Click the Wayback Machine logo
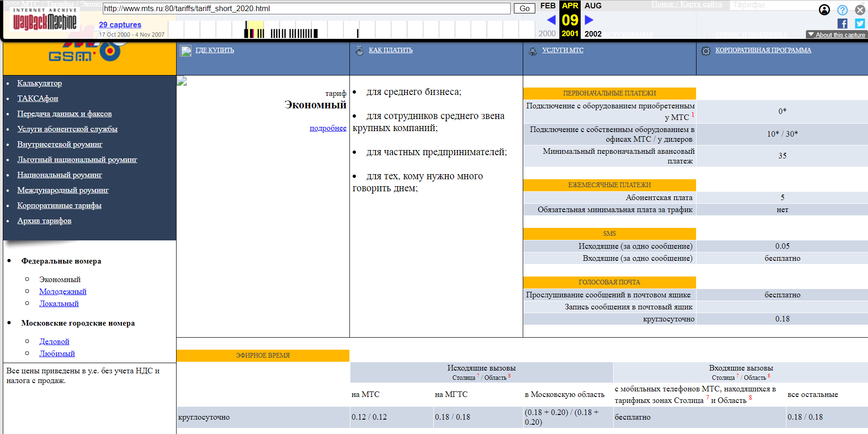Viewport: 868px width, 434px height. click(x=44, y=19)
